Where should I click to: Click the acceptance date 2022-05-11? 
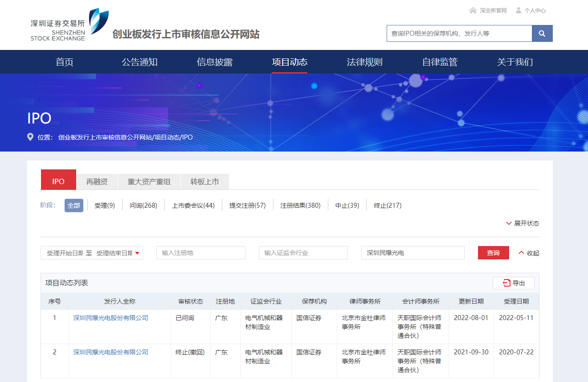[x=516, y=318]
